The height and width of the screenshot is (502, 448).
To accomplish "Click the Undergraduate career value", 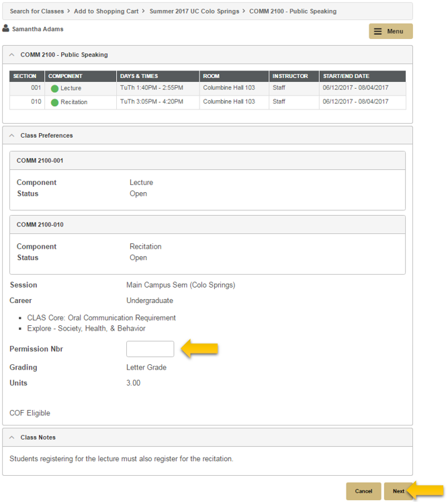I will tap(150, 300).
